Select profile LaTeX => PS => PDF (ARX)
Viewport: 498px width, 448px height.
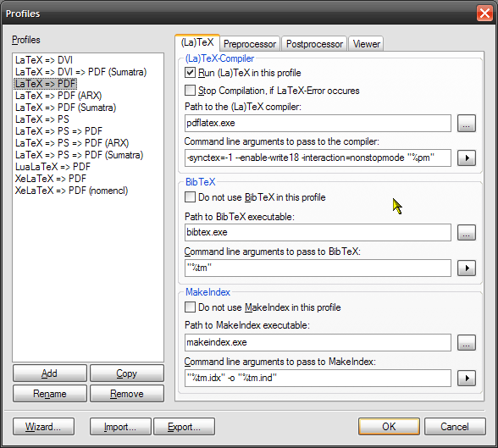coord(72,143)
